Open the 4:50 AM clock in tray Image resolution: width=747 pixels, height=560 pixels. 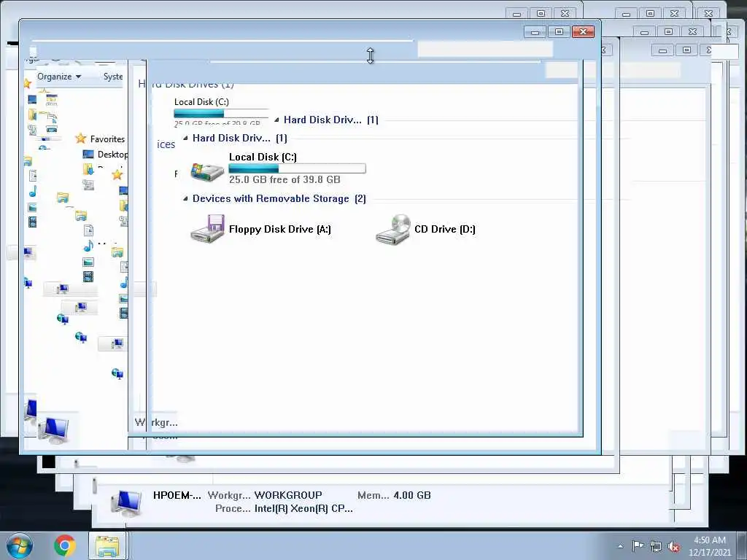[x=709, y=540]
